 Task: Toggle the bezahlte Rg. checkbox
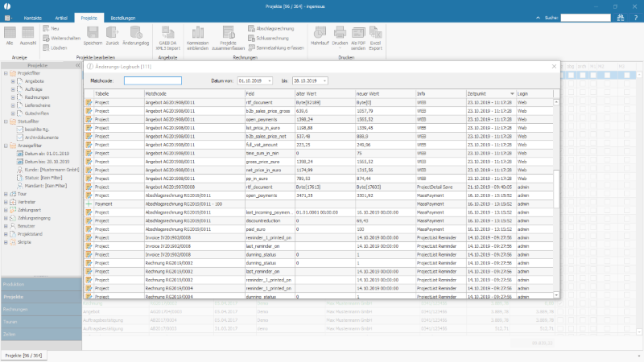19,130
